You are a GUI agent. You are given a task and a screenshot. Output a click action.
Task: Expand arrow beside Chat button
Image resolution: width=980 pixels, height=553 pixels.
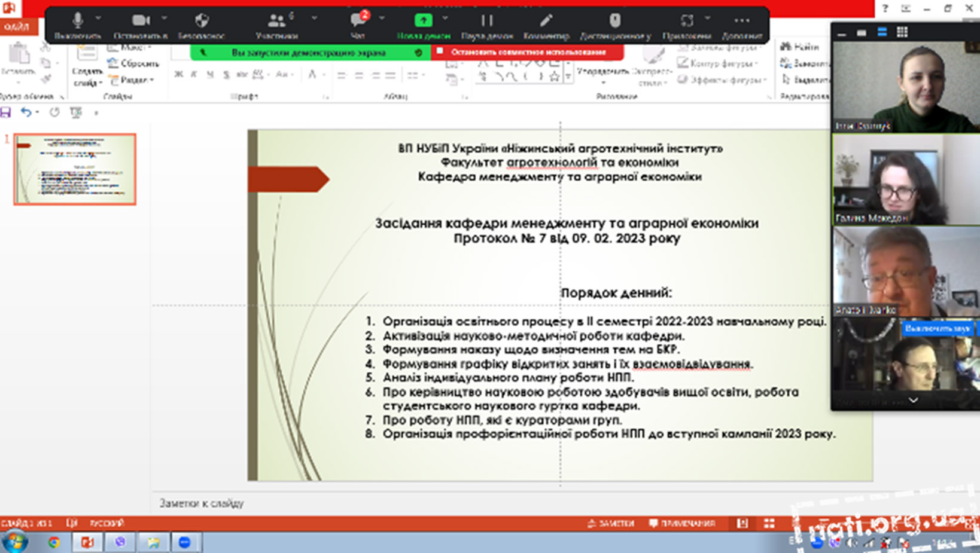click(x=382, y=18)
